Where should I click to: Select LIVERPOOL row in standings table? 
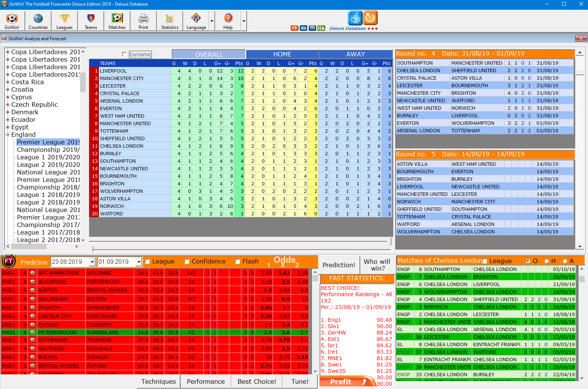tap(241, 71)
